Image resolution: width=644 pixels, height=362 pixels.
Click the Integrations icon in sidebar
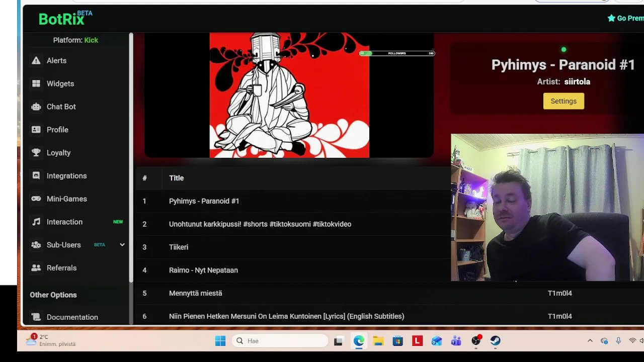point(36,176)
